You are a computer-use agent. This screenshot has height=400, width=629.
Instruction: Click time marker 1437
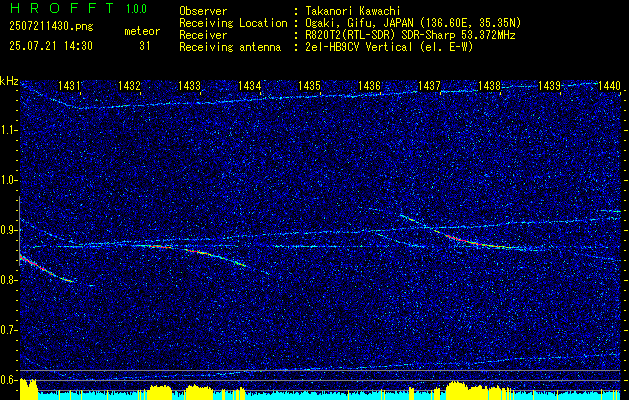coord(429,85)
